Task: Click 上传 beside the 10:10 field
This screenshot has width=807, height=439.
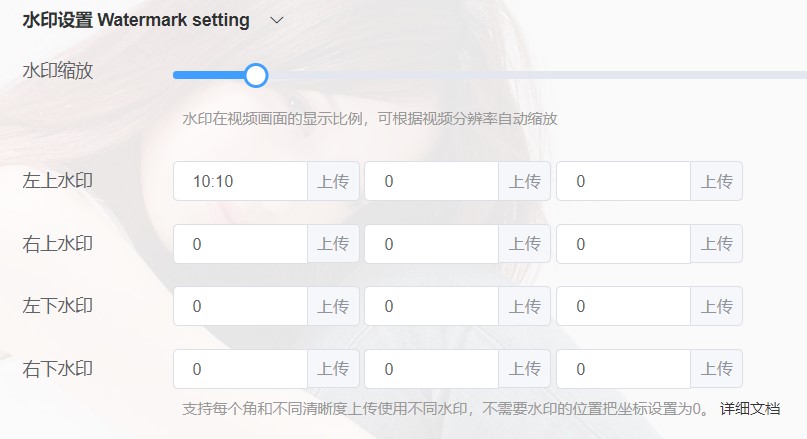Action: 333,182
